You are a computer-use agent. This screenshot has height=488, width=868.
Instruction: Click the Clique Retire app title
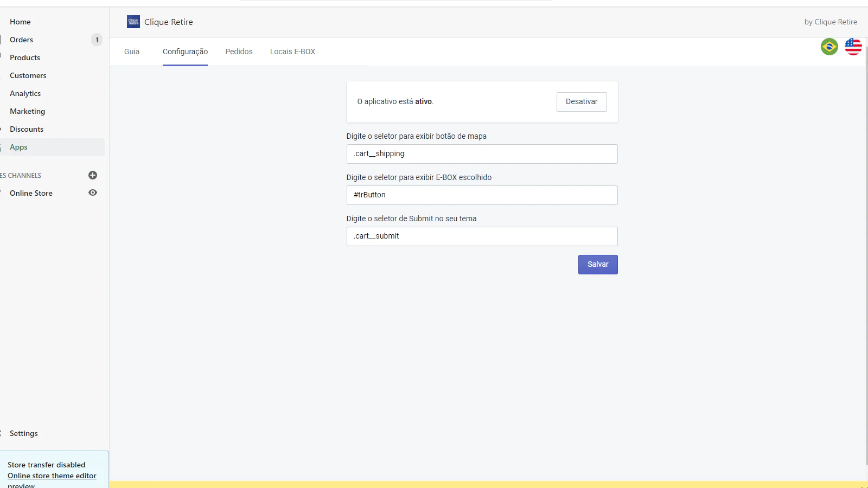pos(169,22)
